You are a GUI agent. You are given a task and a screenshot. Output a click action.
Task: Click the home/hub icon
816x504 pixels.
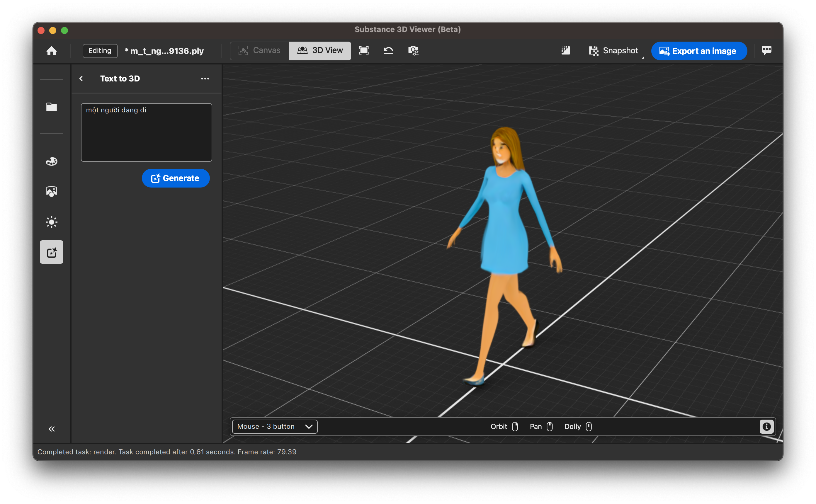click(x=52, y=51)
